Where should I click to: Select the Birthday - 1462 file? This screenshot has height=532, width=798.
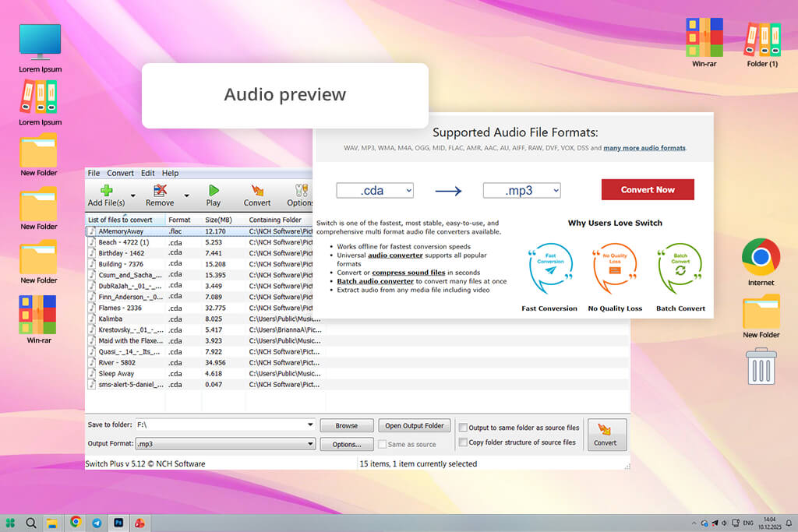click(x=199, y=253)
